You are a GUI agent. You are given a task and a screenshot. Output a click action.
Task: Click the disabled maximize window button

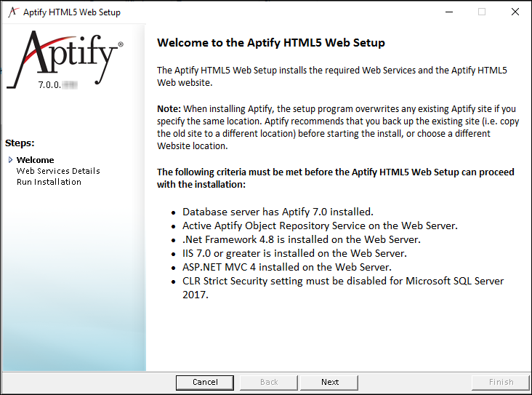(482, 12)
